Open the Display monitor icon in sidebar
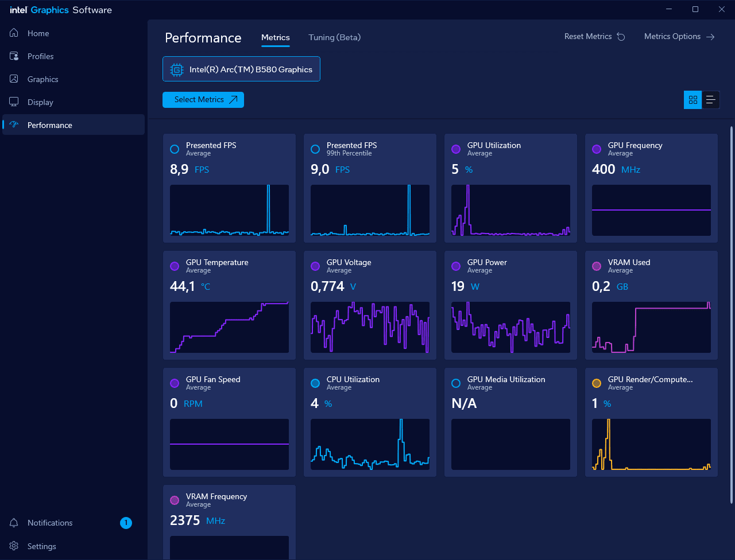 [14, 102]
